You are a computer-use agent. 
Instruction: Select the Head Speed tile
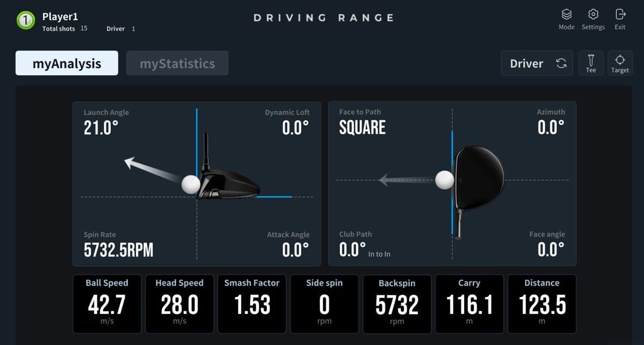tap(179, 304)
